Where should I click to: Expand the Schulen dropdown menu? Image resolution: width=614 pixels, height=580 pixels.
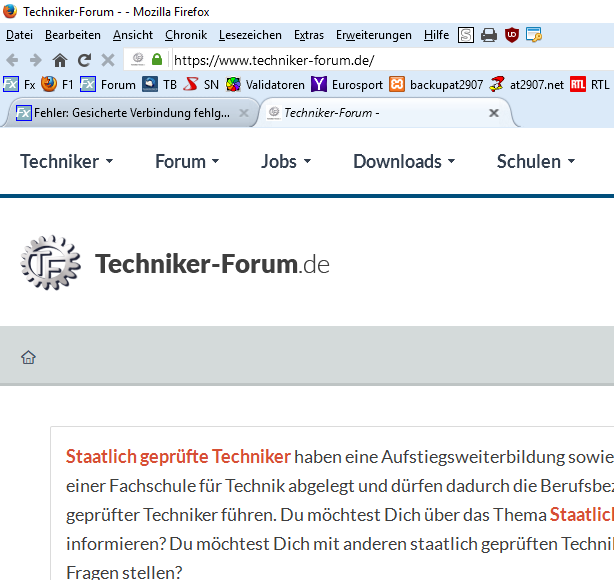pos(536,161)
